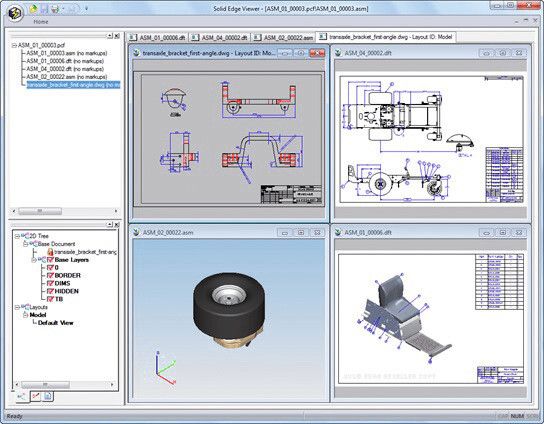Viewport: 544px width, 424px height.
Task: Click the Save icon in quick access toolbar
Action: [44, 9]
